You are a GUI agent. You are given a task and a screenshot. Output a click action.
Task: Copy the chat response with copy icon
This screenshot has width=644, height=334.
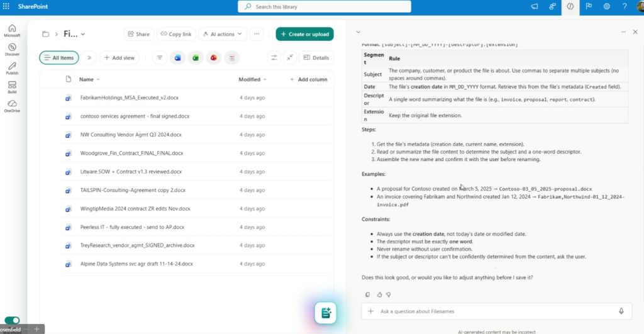click(367, 294)
